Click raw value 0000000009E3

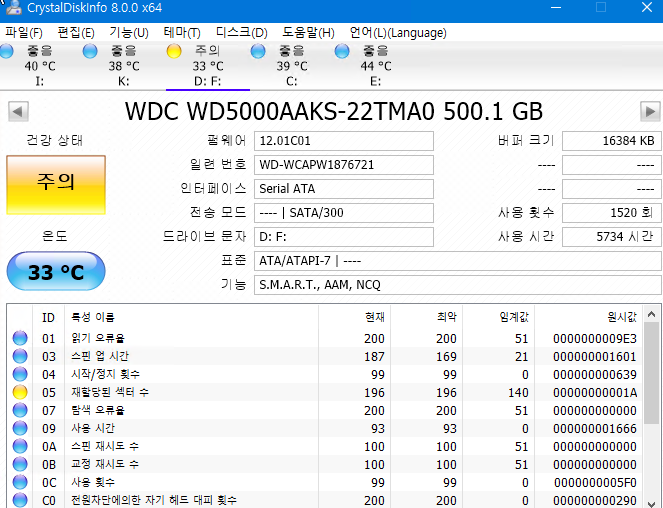click(x=595, y=338)
